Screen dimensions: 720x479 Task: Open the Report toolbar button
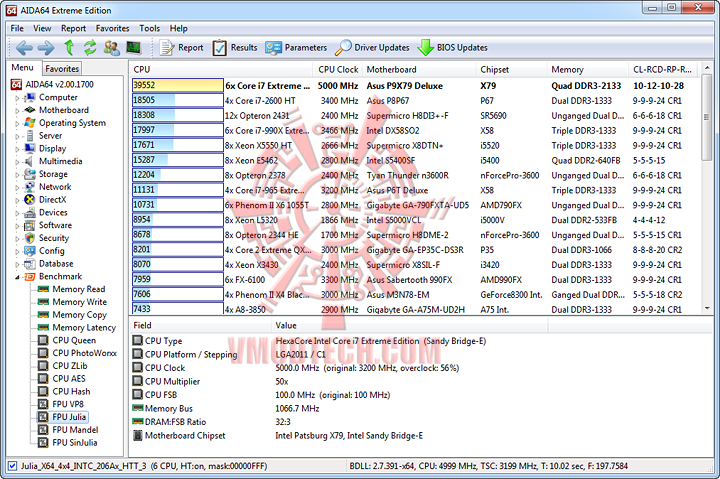click(181, 47)
